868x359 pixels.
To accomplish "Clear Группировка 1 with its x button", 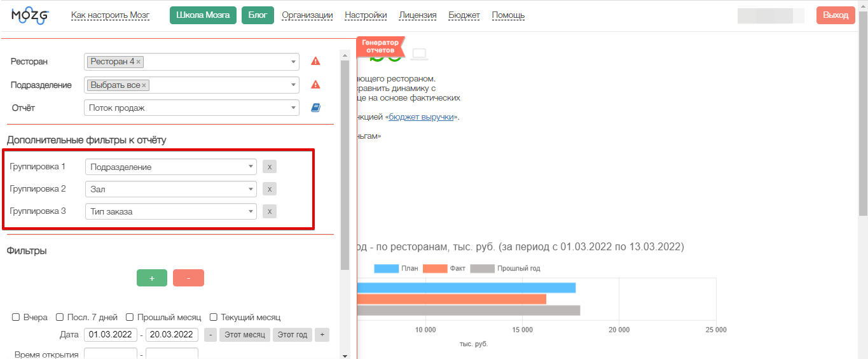I will click(x=270, y=167).
